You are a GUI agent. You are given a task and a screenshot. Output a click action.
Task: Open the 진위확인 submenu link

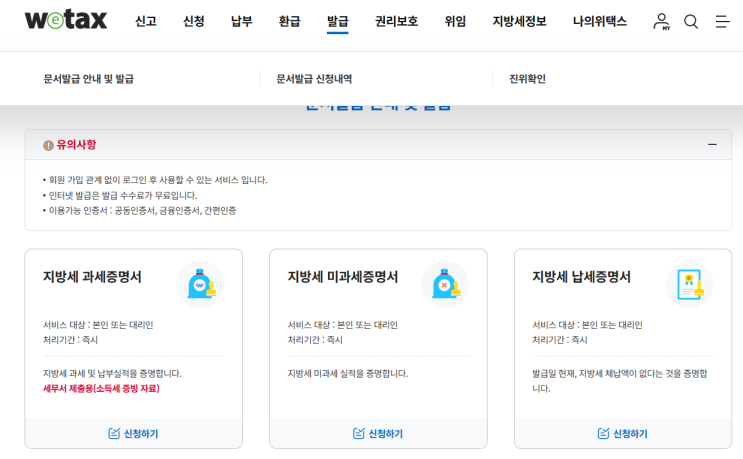(527, 79)
